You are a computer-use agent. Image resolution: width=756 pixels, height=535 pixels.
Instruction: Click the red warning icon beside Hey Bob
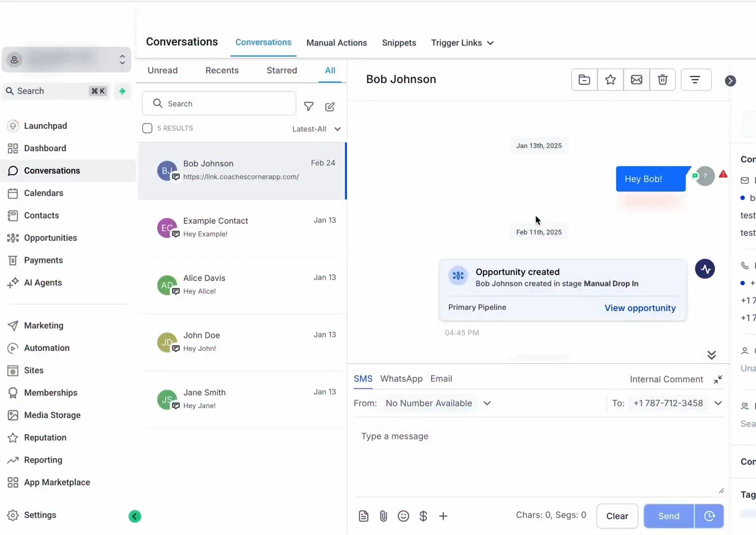click(x=723, y=174)
